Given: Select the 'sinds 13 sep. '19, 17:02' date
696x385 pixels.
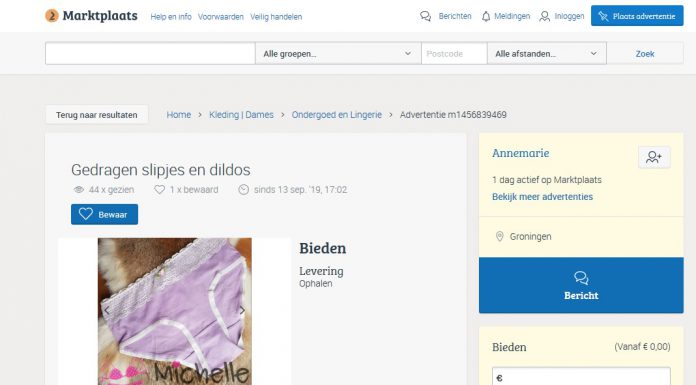Looking at the screenshot, I should click(x=301, y=190).
